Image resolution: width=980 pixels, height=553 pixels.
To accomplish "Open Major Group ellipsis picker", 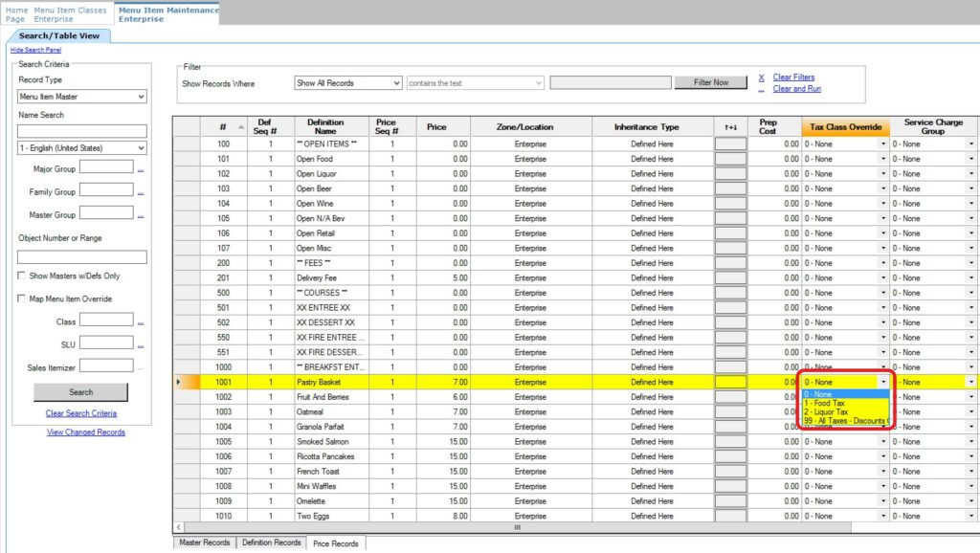I will (x=141, y=169).
